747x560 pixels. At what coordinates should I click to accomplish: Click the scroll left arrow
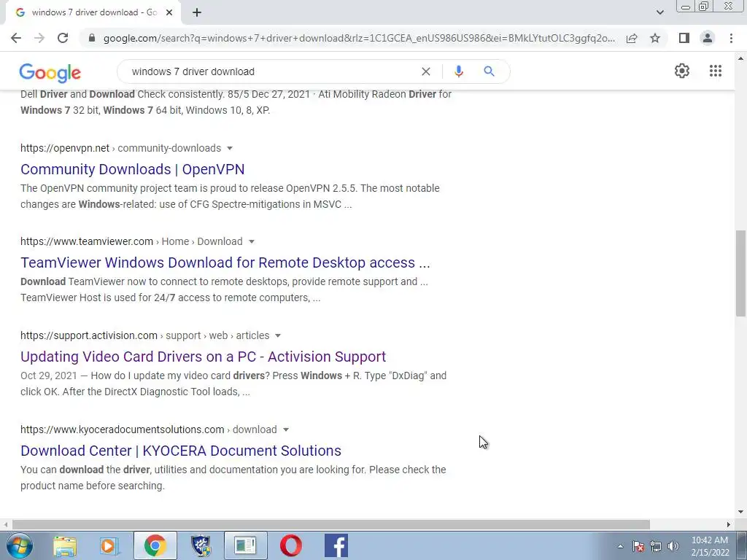pos(5,524)
